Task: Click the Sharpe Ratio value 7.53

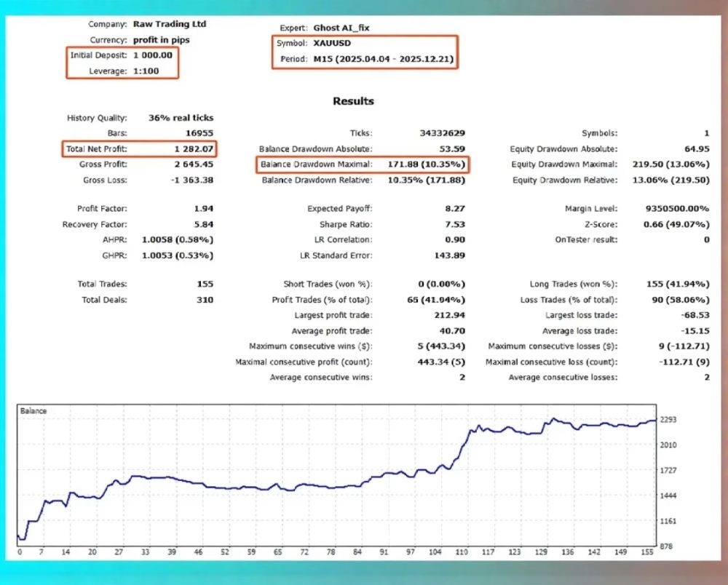Action: (455, 224)
